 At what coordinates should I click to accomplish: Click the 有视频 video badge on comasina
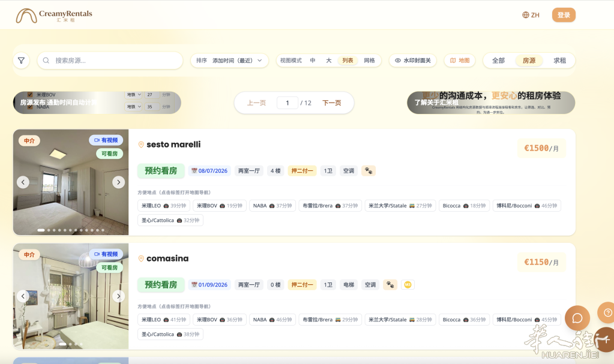coord(106,254)
